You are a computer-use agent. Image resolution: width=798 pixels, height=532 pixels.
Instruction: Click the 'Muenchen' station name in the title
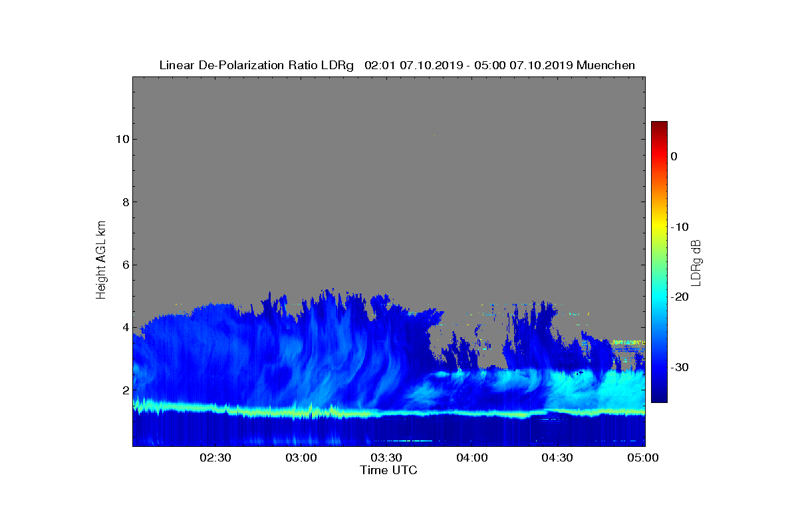pyautogui.click(x=606, y=65)
